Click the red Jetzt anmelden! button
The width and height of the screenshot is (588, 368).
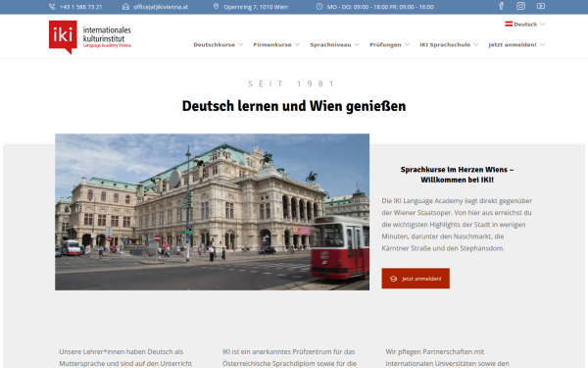coord(416,279)
